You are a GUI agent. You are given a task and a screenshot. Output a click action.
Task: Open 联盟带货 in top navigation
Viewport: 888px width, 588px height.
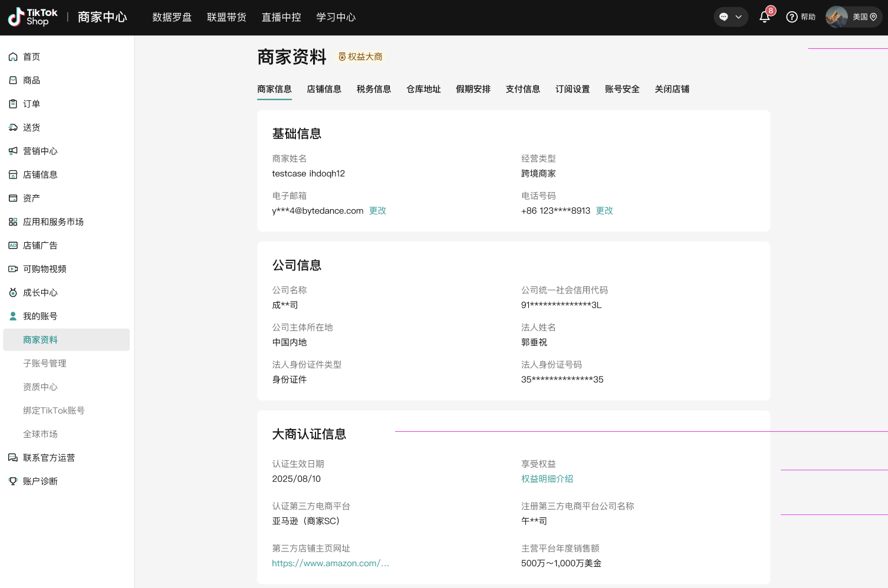pos(227,17)
